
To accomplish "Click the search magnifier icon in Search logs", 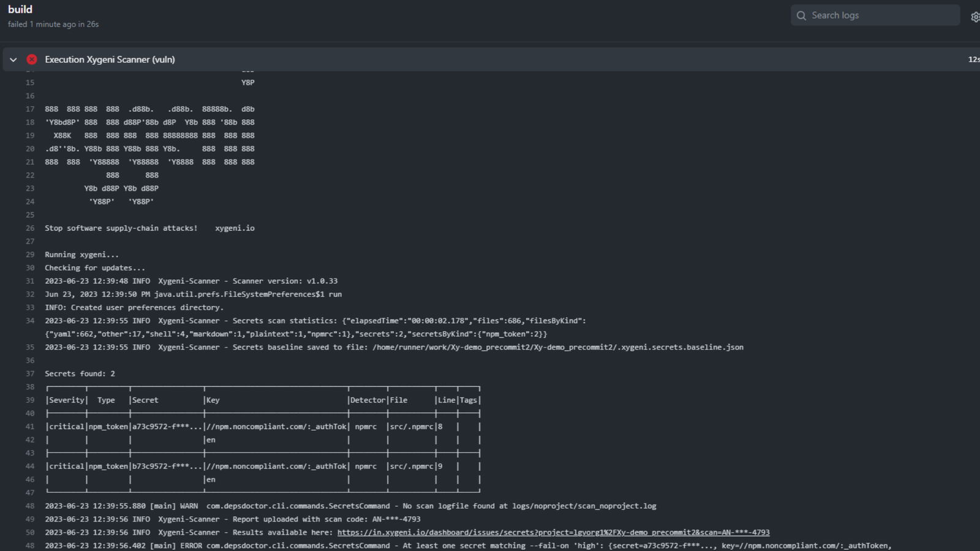I will [801, 15].
